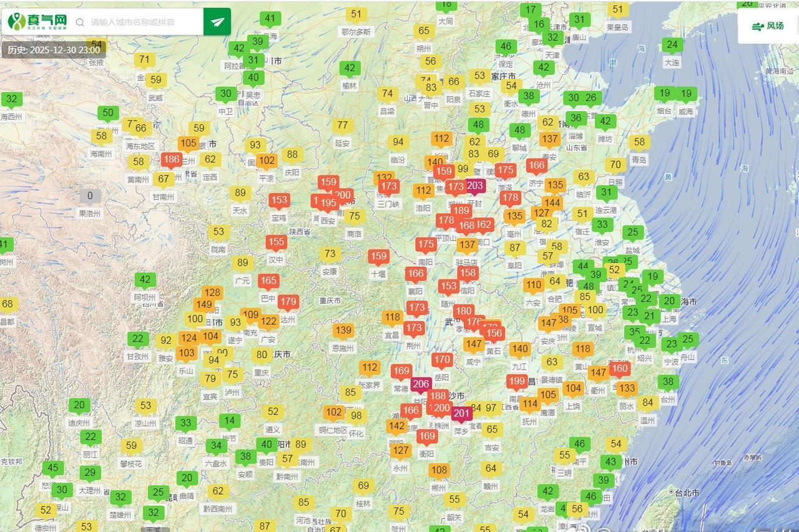Image resolution: width=799 pixels, height=532 pixels.
Task: Select the 69 AQI marker at 桂林
Action: pyautogui.click(x=363, y=485)
